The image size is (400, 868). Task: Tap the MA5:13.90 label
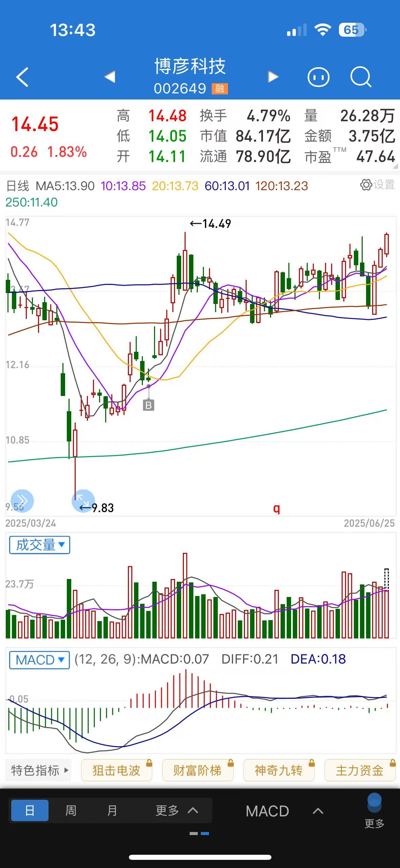coord(65,186)
